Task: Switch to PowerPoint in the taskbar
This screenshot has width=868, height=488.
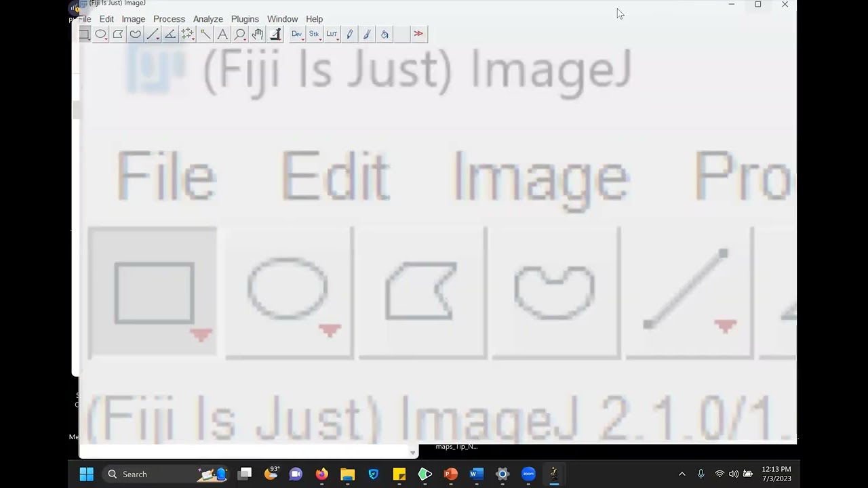Action: pyautogui.click(x=451, y=474)
